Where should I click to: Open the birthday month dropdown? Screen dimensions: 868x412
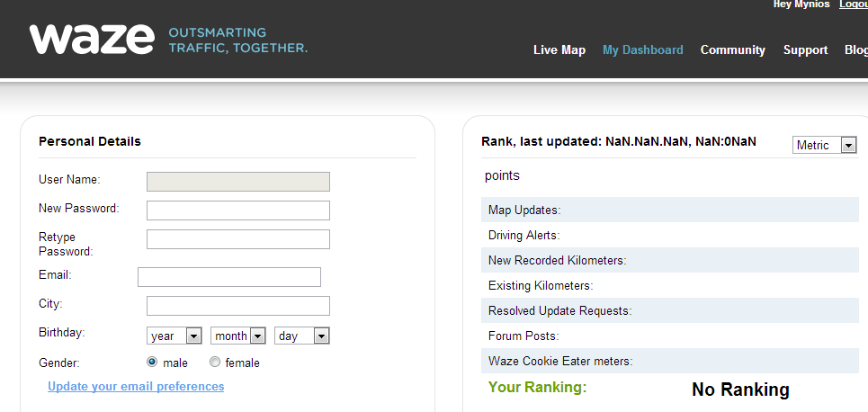tap(238, 336)
